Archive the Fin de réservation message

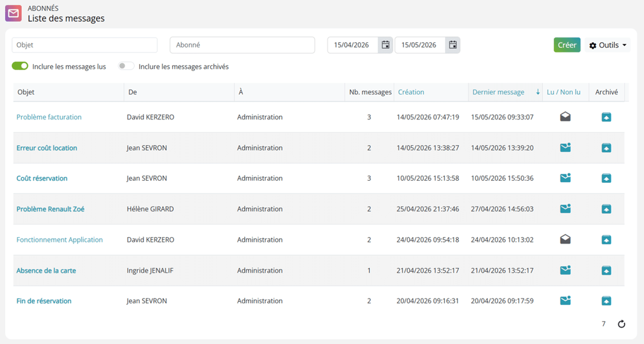point(606,301)
